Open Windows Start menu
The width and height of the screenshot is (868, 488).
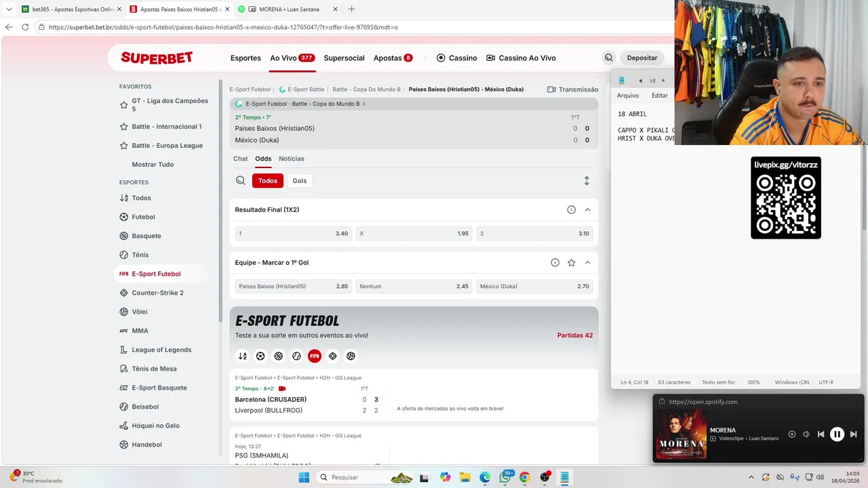pos(304,477)
